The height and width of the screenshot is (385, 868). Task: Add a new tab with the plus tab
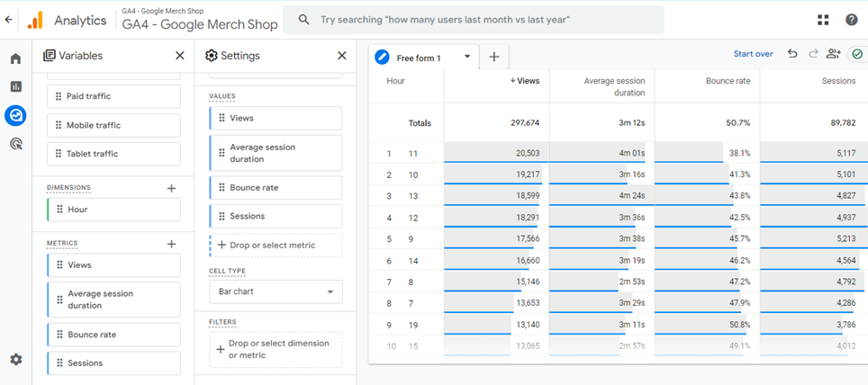click(494, 57)
